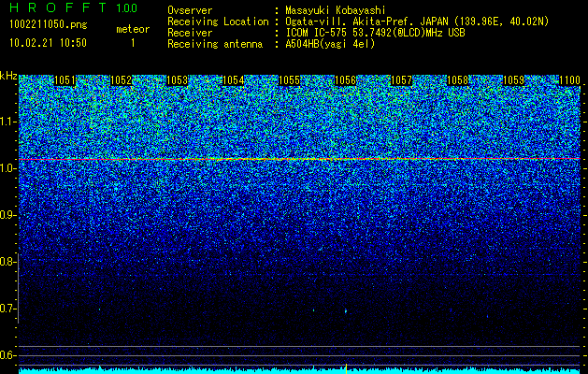Viewport: 588px width, 374px height.
Task: Click the A504HB(yagi 4el) antenna text
Action: click(330, 44)
